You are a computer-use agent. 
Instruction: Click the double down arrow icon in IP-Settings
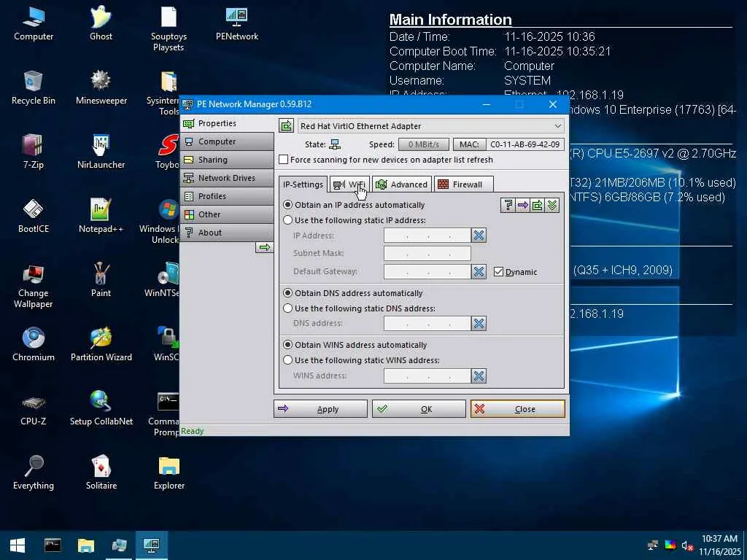point(551,205)
